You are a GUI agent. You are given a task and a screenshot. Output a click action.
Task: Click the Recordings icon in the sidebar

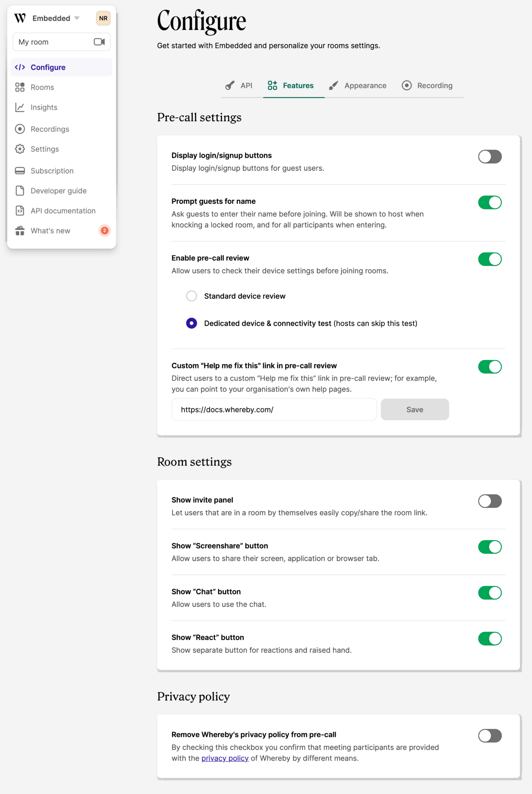coord(20,129)
